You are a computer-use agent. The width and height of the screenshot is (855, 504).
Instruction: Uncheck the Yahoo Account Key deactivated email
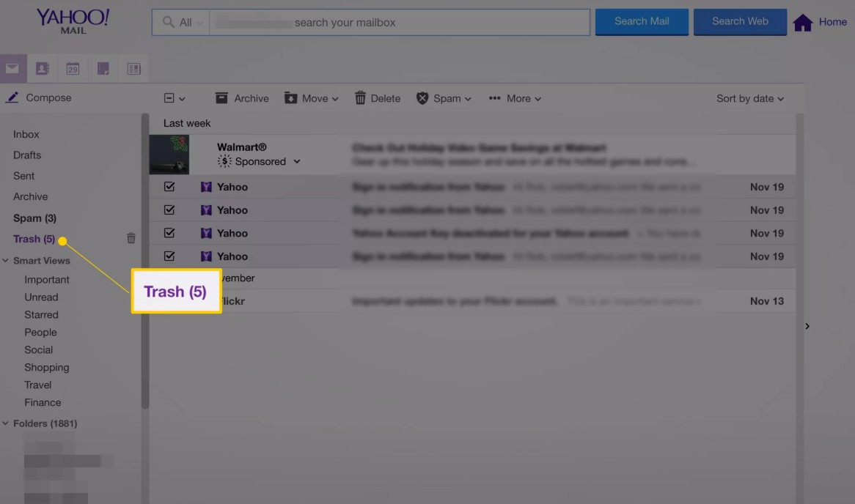click(169, 233)
